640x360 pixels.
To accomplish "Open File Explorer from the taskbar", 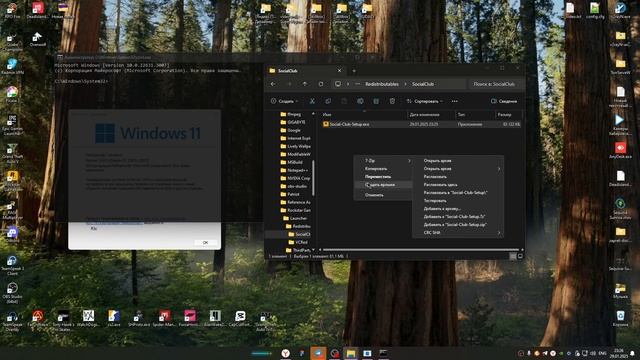I will (x=351, y=353).
